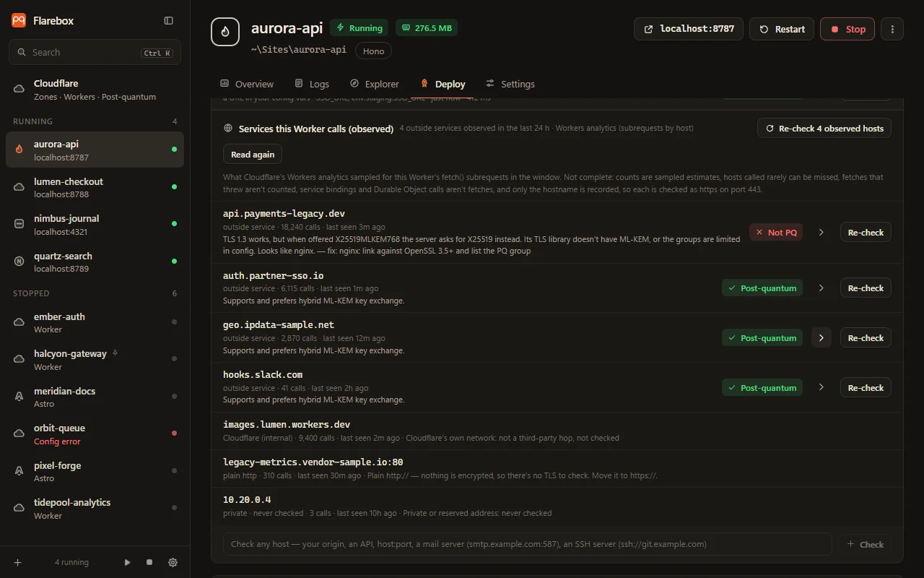Viewport: 924px width, 578px height.
Task: Re-check api.payments-legacy.dev host
Action: [x=866, y=233]
